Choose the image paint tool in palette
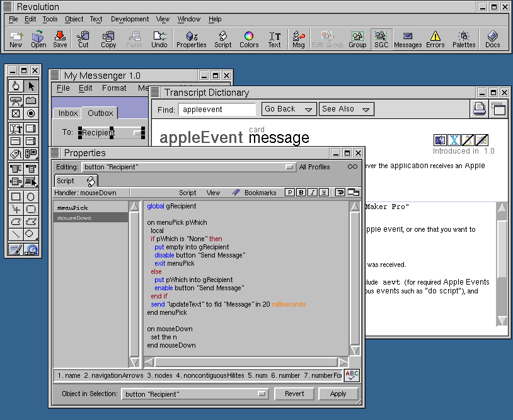The height and width of the screenshot is (420, 513). pyautogui.click(x=16, y=250)
